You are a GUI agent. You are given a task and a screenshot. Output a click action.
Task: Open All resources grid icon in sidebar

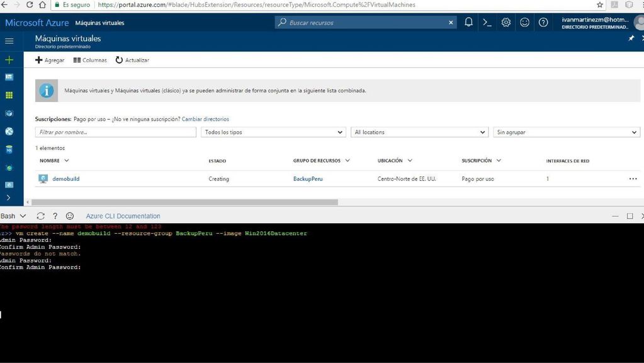[x=9, y=95]
